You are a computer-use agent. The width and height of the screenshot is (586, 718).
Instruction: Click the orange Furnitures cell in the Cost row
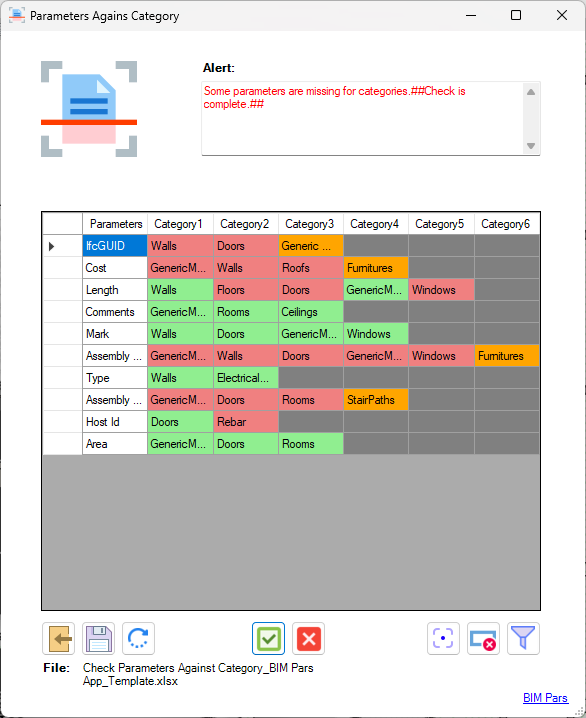click(376, 268)
